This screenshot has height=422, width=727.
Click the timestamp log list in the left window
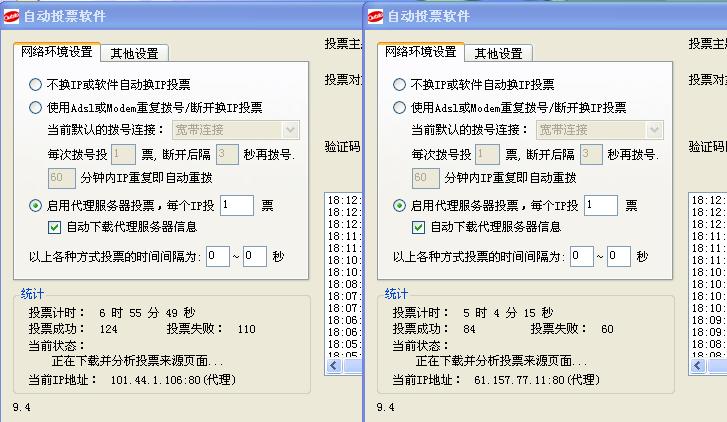coord(344,282)
